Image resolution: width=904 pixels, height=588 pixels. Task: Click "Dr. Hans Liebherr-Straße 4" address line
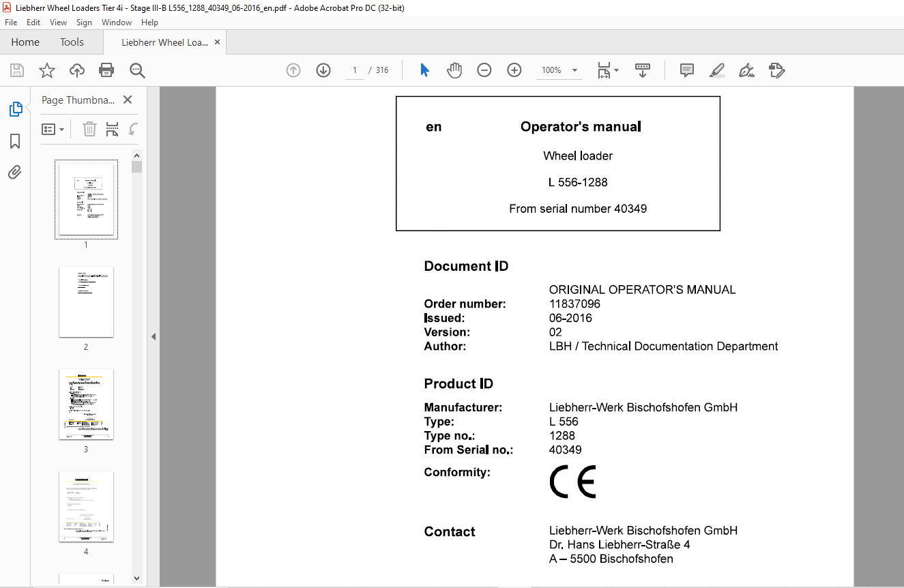click(619, 545)
